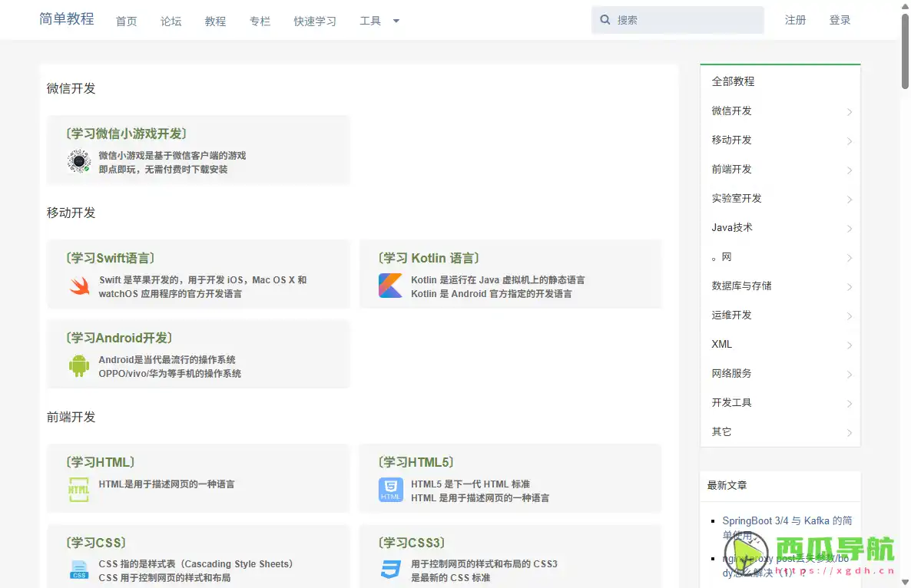Select 开发工具 sidebar category text
Image resolution: width=911 pixels, height=588 pixels.
coord(731,402)
